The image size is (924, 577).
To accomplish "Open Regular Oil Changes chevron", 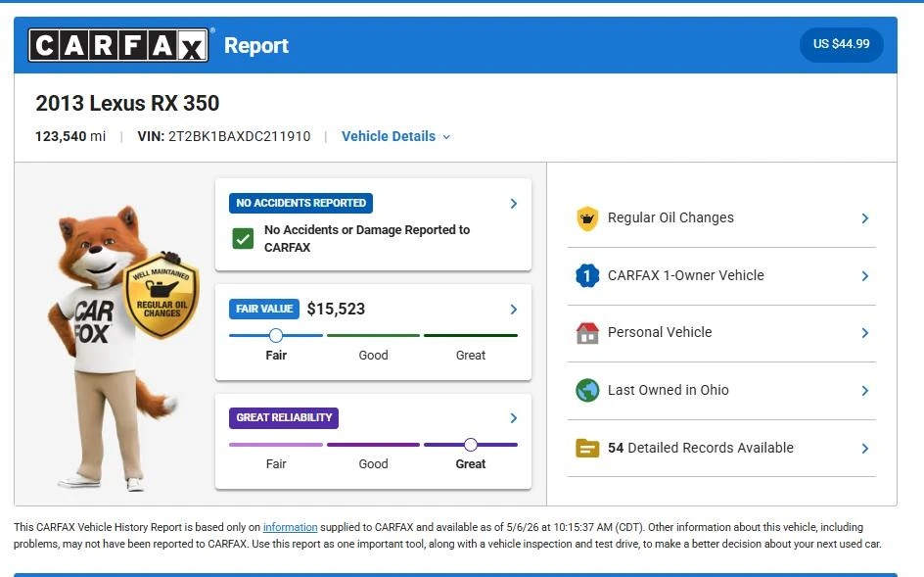I will (864, 218).
